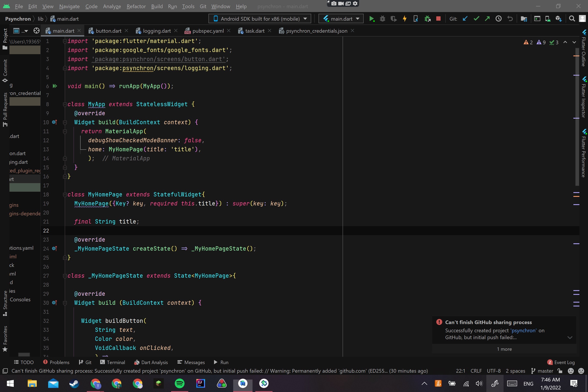Click run gutter icon beside main()
588x392 pixels.
[x=55, y=86]
